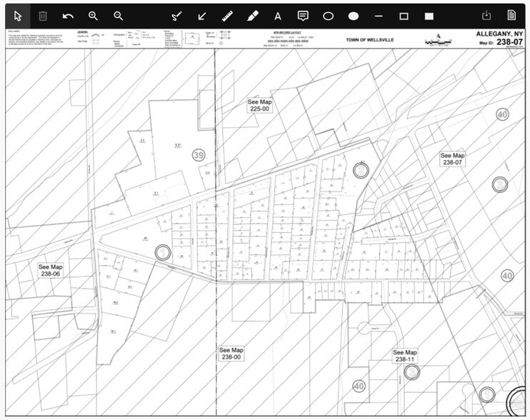Choose the freehand drawing tool
The height and width of the screenshot is (420, 530).
(176, 16)
